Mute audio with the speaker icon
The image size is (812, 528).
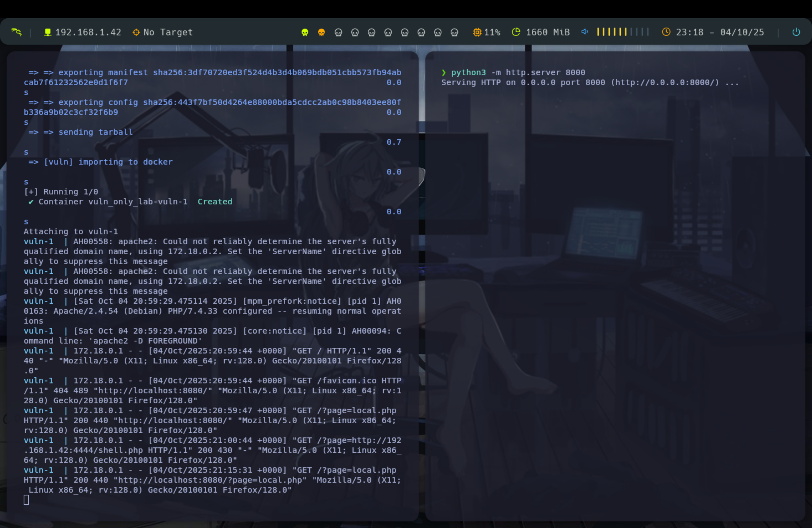(x=584, y=32)
